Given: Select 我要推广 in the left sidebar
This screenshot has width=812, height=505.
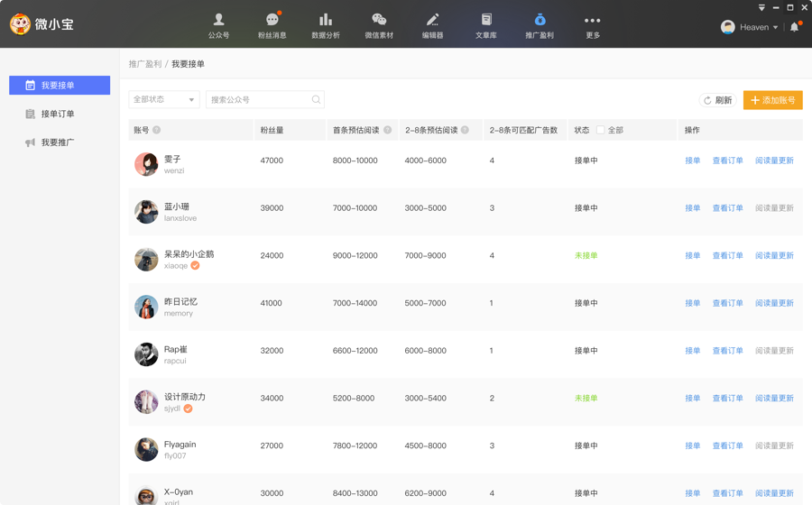Looking at the screenshot, I should coord(59,142).
